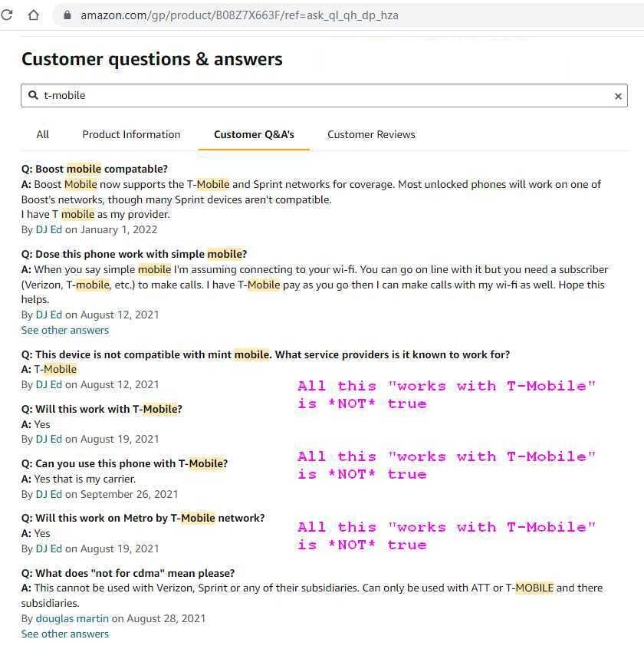Click the padlock site security icon
The width and height of the screenshot is (644, 649).
tap(67, 15)
